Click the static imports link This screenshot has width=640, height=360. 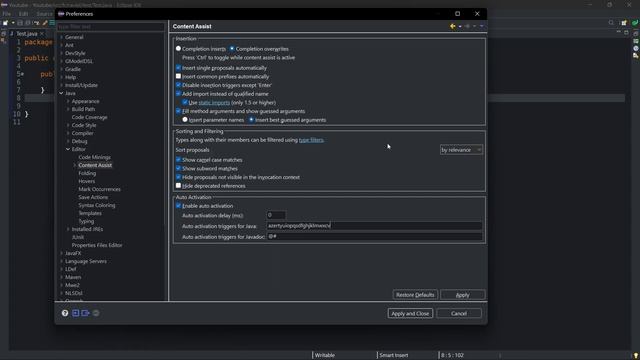coord(214,102)
